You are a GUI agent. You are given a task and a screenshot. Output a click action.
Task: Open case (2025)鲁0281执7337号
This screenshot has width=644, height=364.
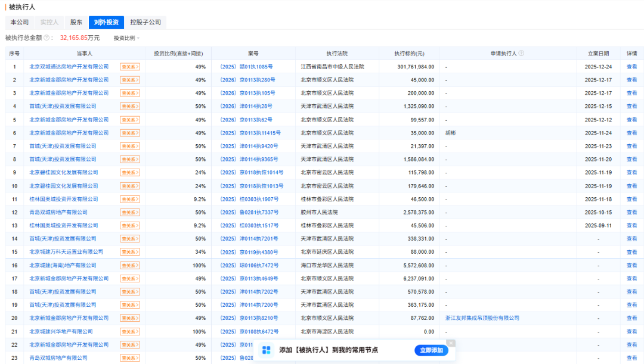pyautogui.click(x=249, y=211)
